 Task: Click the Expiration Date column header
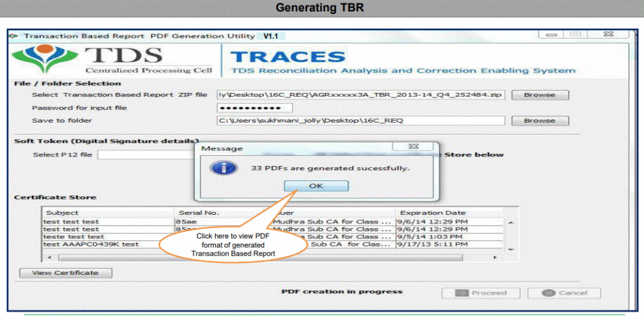pos(448,212)
